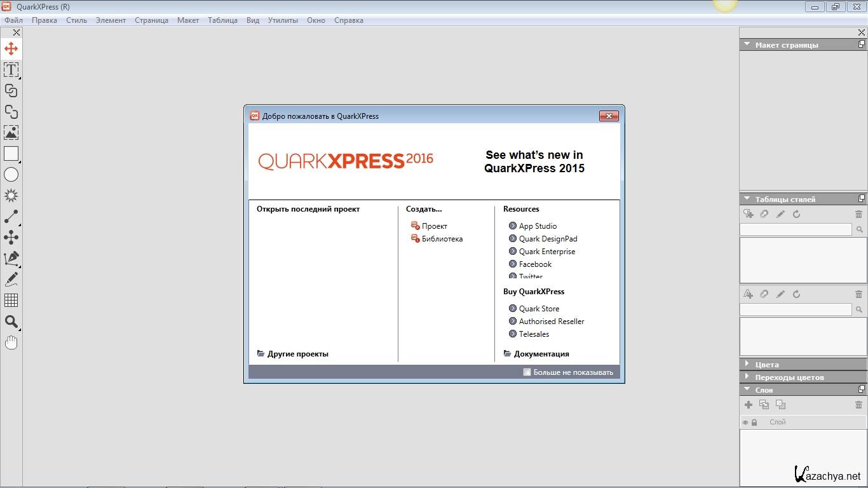868x488 pixels.
Task: Create a new Проект
Action: pos(434,226)
